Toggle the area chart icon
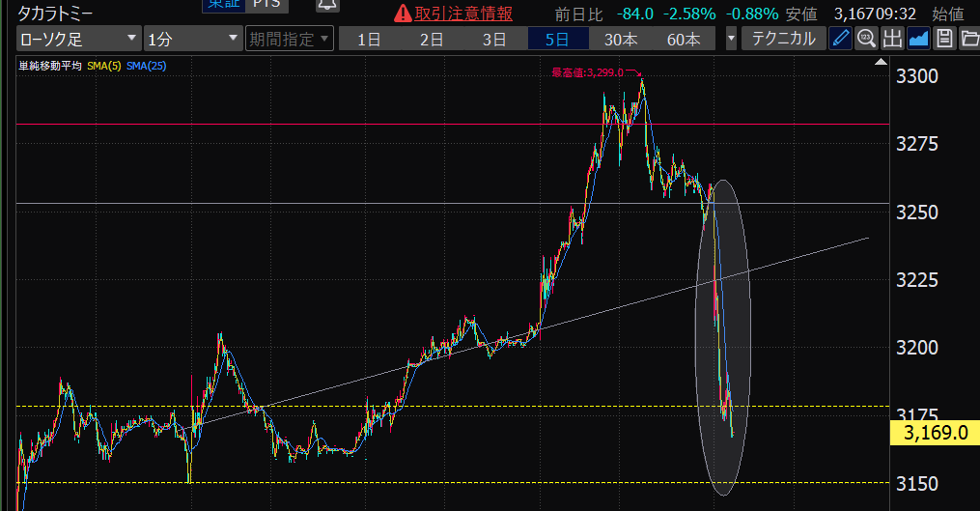The width and height of the screenshot is (980, 511). [918, 40]
